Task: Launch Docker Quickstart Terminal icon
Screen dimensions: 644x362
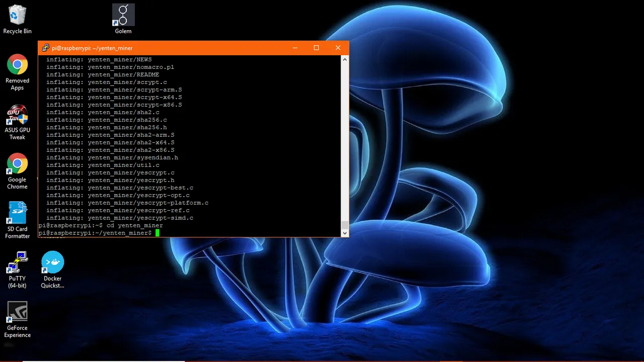Action: coord(52,270)
